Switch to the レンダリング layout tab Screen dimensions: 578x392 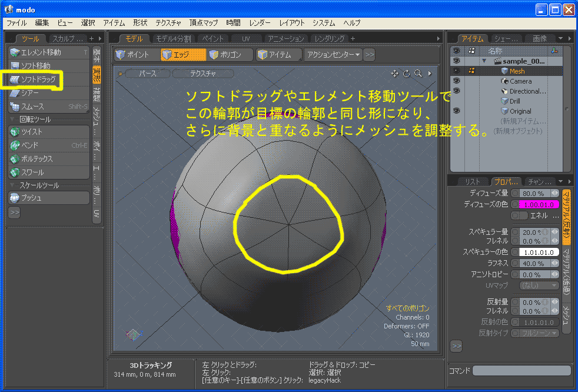click(x=330, y=38)
